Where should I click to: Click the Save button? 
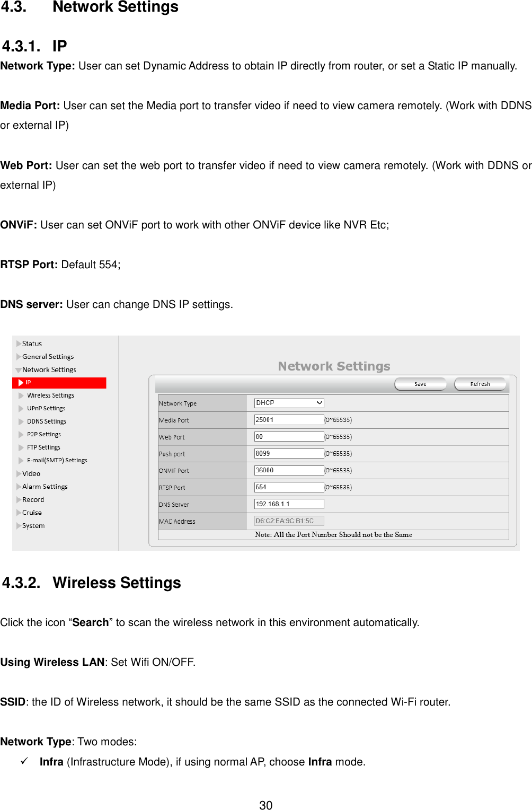(x=420, y=383)
